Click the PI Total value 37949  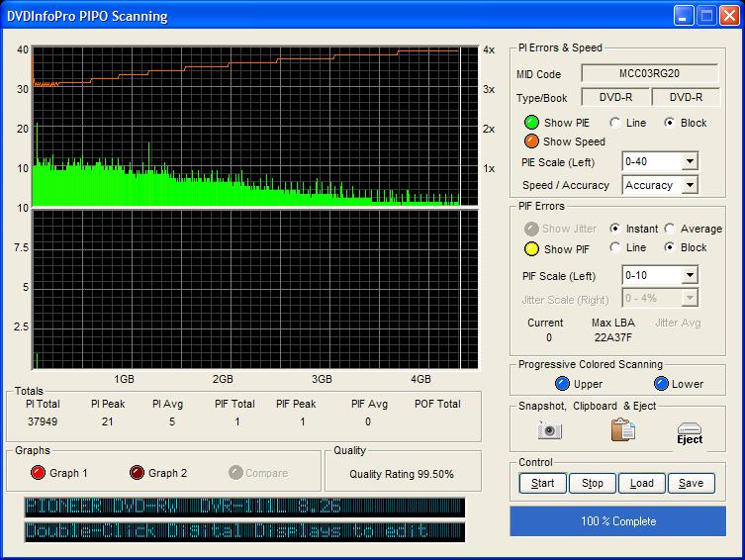43,421
